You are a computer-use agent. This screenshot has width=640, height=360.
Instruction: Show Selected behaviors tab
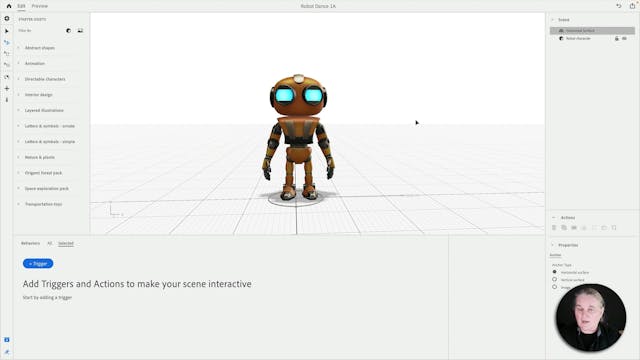66,243
